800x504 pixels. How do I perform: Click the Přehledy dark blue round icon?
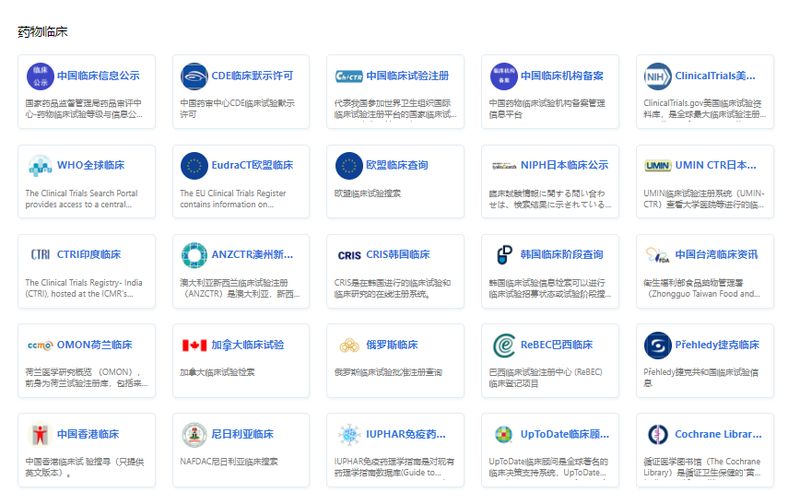click(658, 345)
